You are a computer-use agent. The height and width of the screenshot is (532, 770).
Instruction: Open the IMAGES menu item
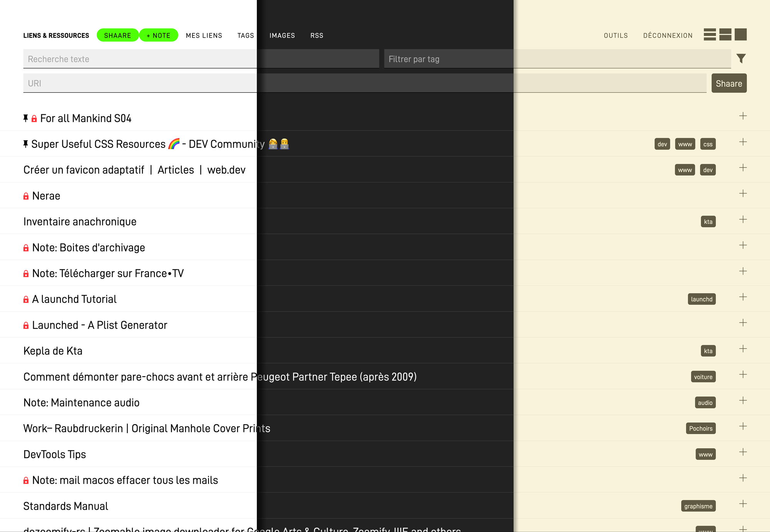click(x=282, y=35)
